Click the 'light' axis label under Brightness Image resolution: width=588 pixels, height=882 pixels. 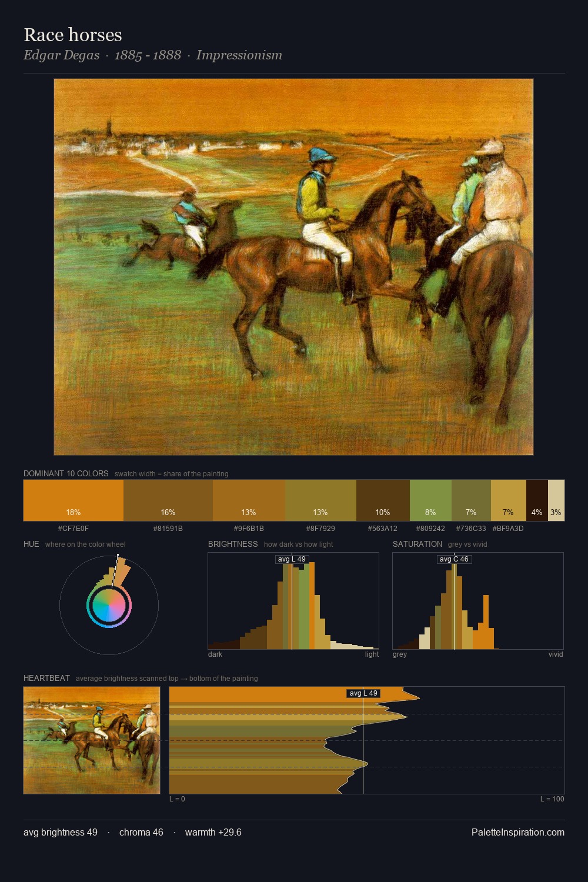372,654
